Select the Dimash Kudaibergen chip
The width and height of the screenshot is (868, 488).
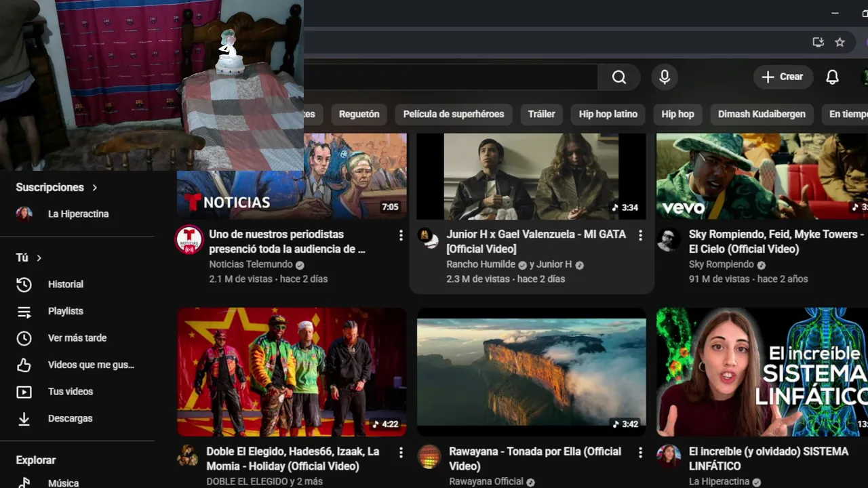pyautogui.click(x=762, y=114)
